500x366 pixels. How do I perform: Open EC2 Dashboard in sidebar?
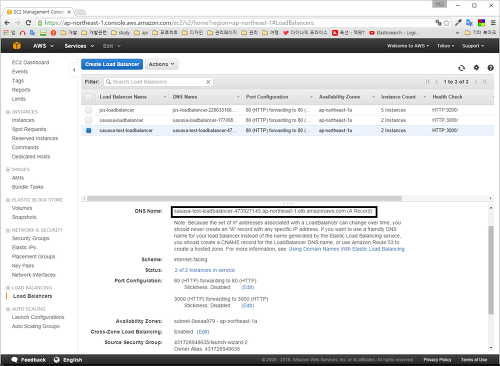tap(30, 62)
